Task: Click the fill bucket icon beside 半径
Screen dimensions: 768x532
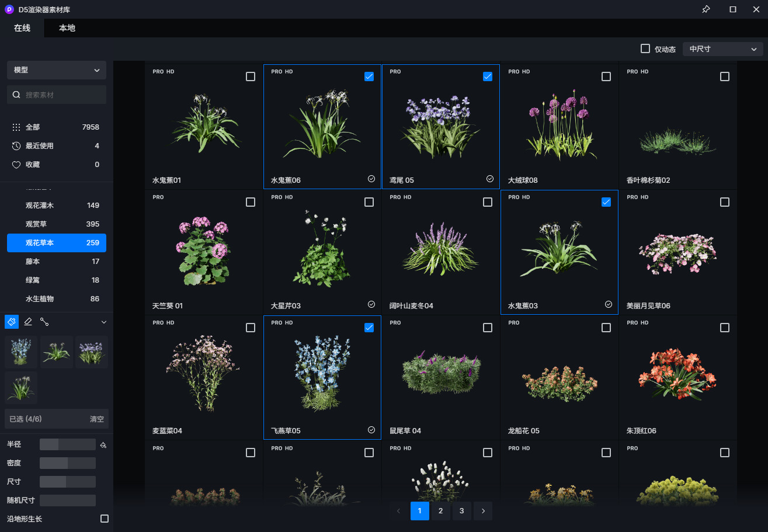Action: point(103,445)
